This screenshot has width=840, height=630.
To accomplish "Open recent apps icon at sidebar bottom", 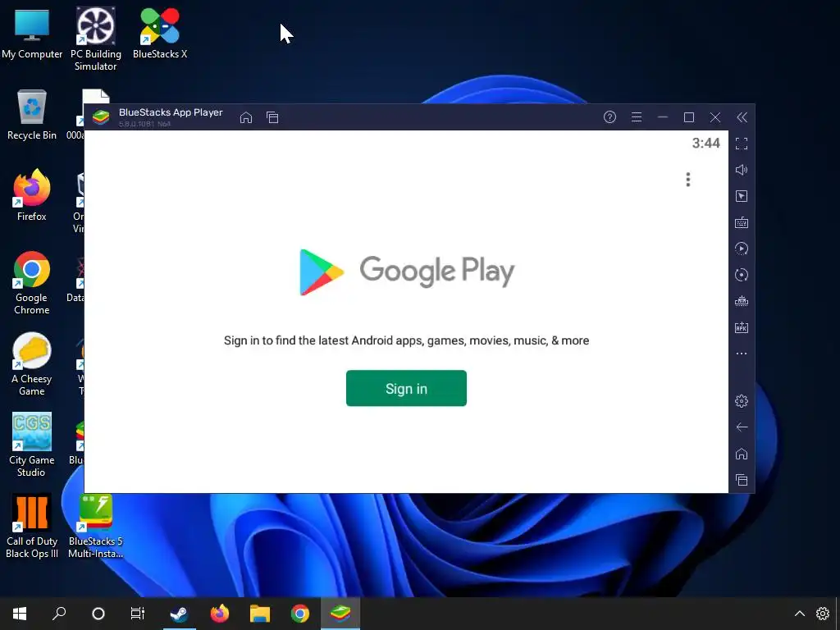I will point(742,480).
